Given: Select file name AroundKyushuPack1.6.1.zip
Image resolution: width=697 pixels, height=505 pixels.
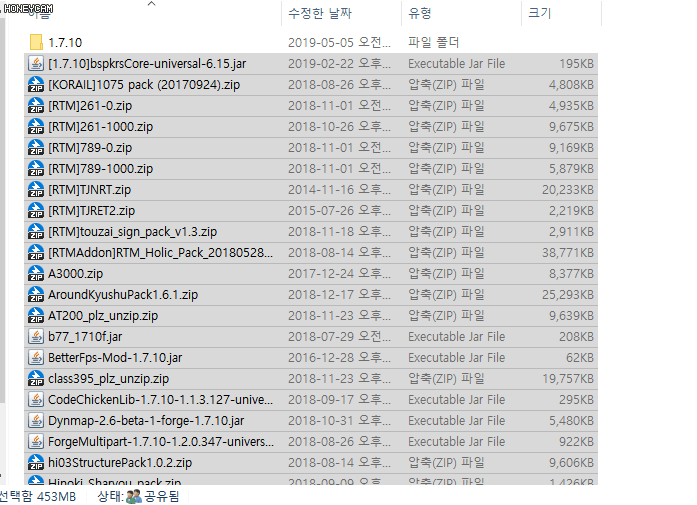Looking at the screenshot, I should pyautogui.click(x=123, y=295).
